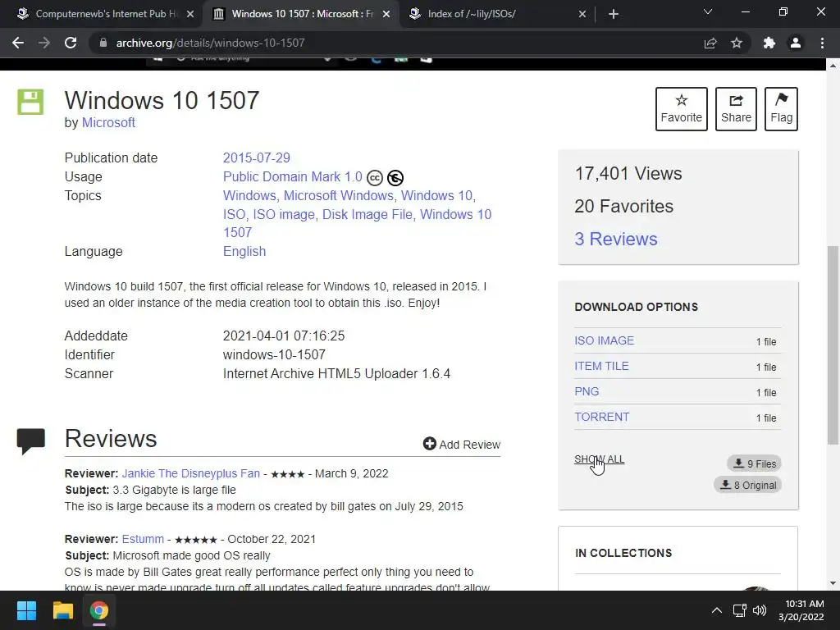
Task: Click the address bar URL
Action: click(x=210, y=43)
